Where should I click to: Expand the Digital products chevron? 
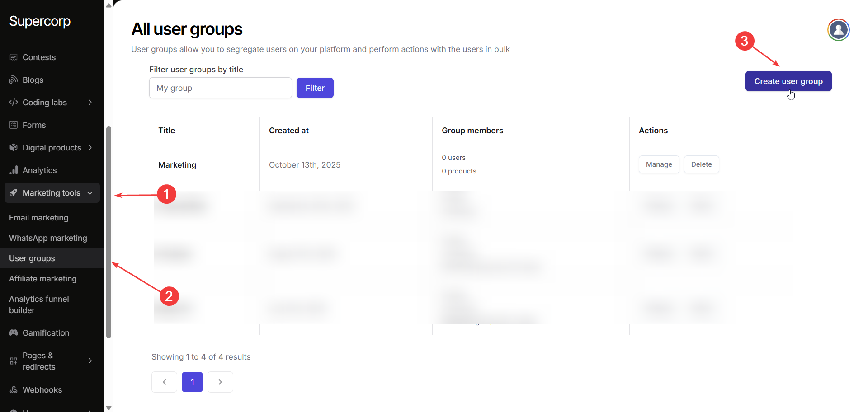pyautogui.click(x=90, y=148)
